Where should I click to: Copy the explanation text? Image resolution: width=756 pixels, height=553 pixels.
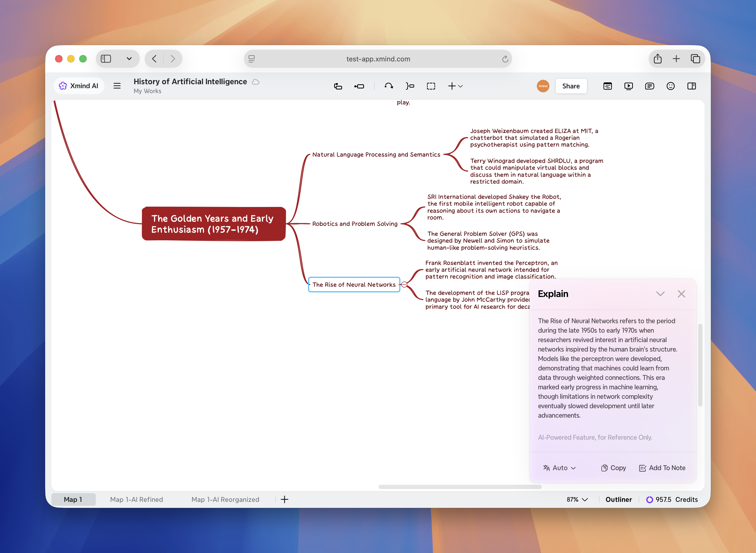(614, 468)
